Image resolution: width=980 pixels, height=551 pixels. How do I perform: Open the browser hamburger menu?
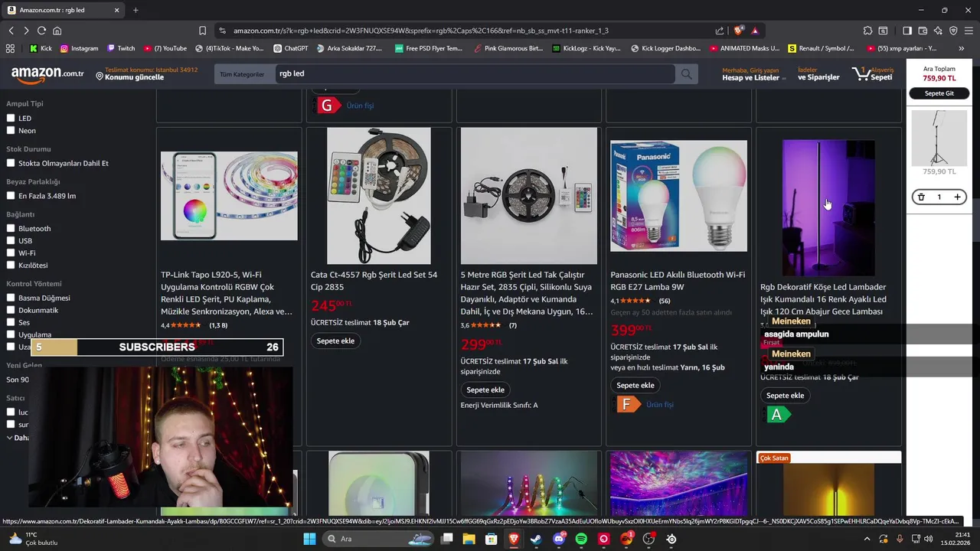coord(968,31)
